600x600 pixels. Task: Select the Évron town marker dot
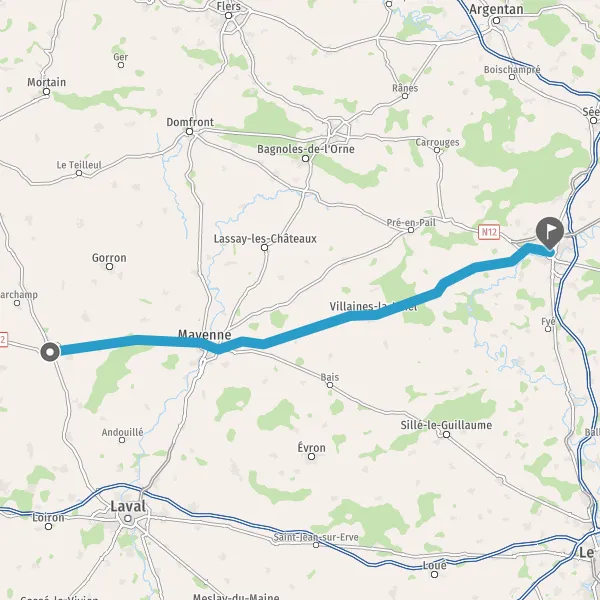pos(311,456)
